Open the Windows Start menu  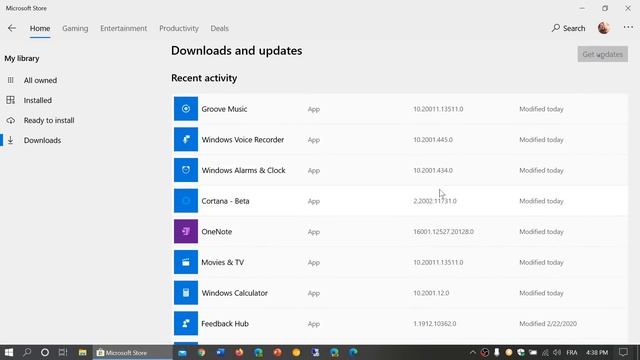click(x=9, y=352)
